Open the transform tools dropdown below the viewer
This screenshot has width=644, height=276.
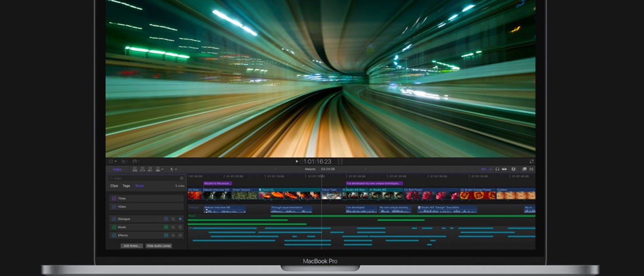(x=125, y=161)
